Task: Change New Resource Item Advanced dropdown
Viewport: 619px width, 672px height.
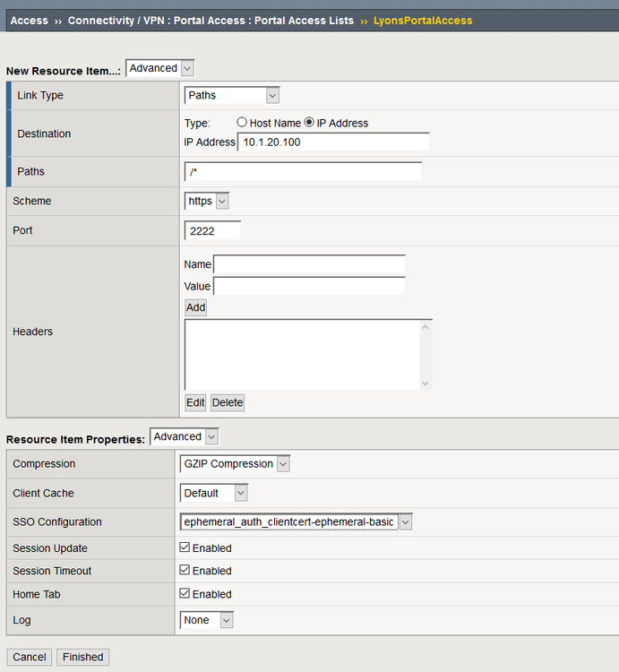Action: 160,68
